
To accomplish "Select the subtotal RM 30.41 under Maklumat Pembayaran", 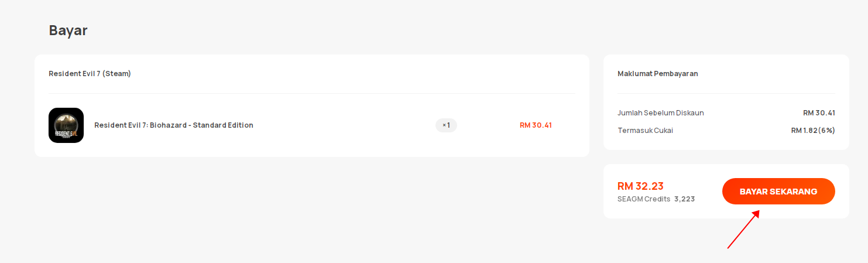I will coord(819,113).
